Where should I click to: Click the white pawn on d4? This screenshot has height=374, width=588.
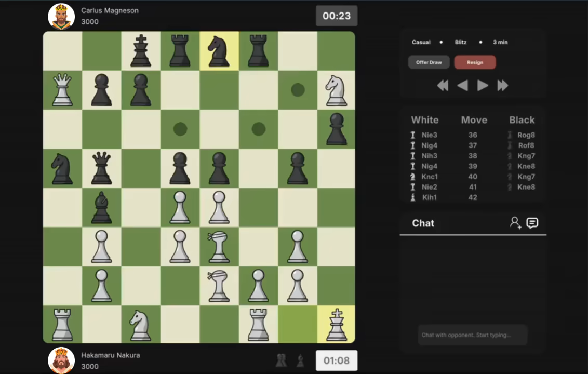180,208
